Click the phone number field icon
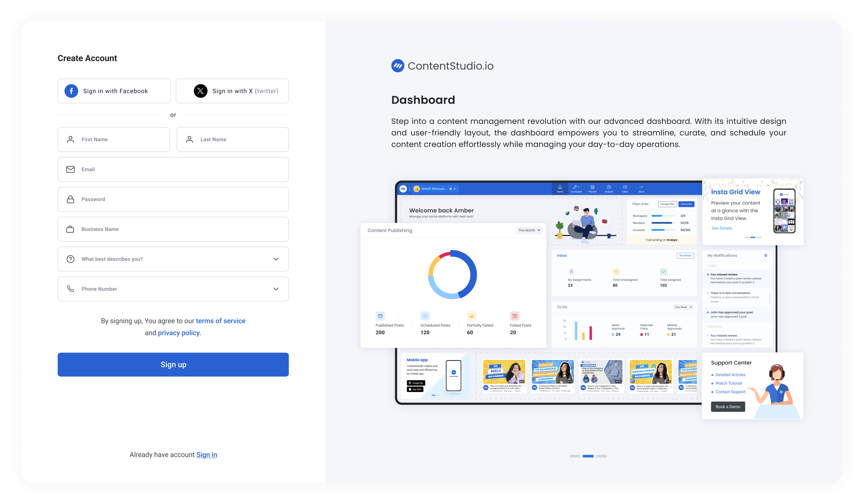The image size is (863, 504). 70,289
